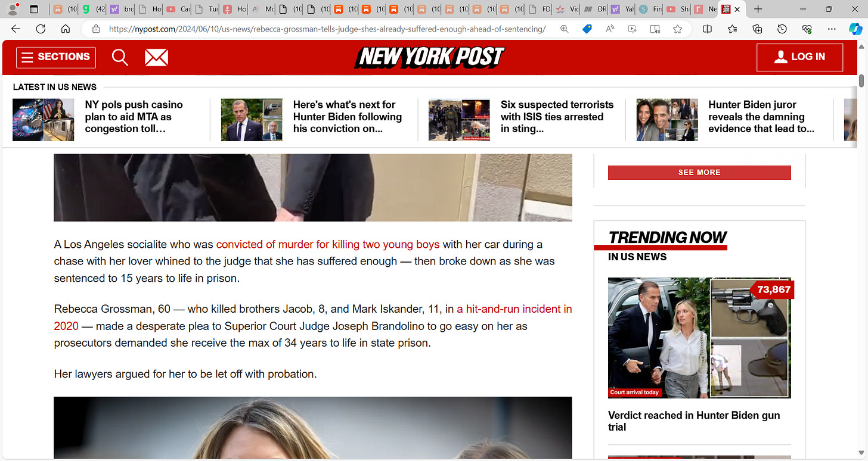
Task: Open the New York Post search magnifier
Action: pyautogui.click(x=120, y=57)
